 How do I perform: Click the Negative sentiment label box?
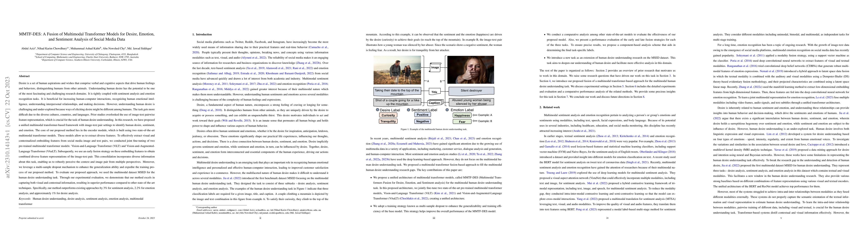point(423,121)
